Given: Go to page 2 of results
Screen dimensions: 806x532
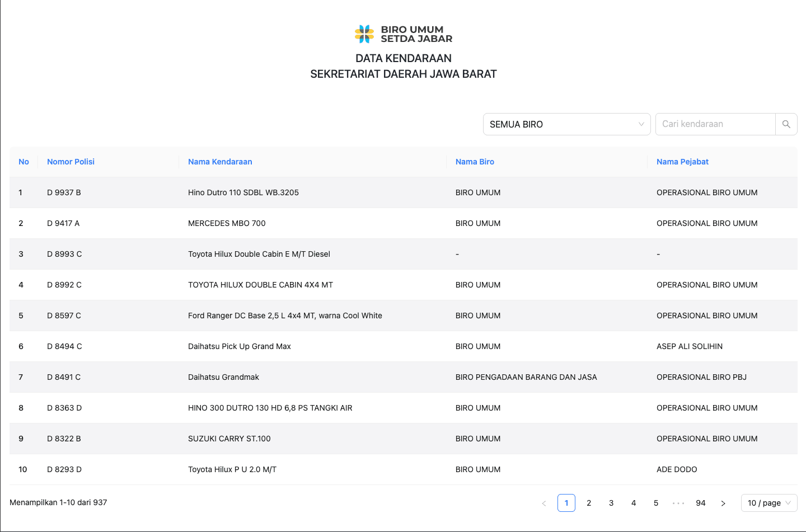Looking at the screenshot, I should point(588,503).
